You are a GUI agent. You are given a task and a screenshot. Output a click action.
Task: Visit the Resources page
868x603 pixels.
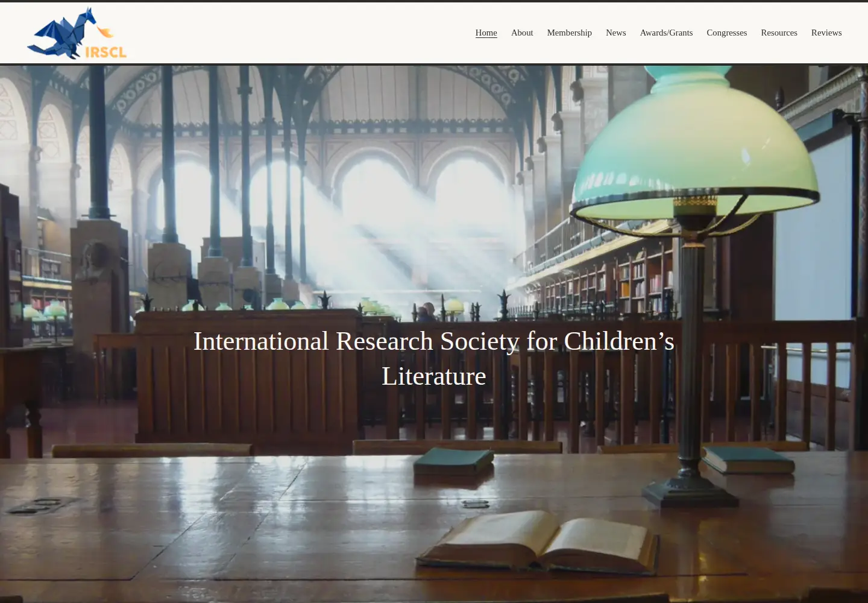pyautogui.click(x=779, y=33)
